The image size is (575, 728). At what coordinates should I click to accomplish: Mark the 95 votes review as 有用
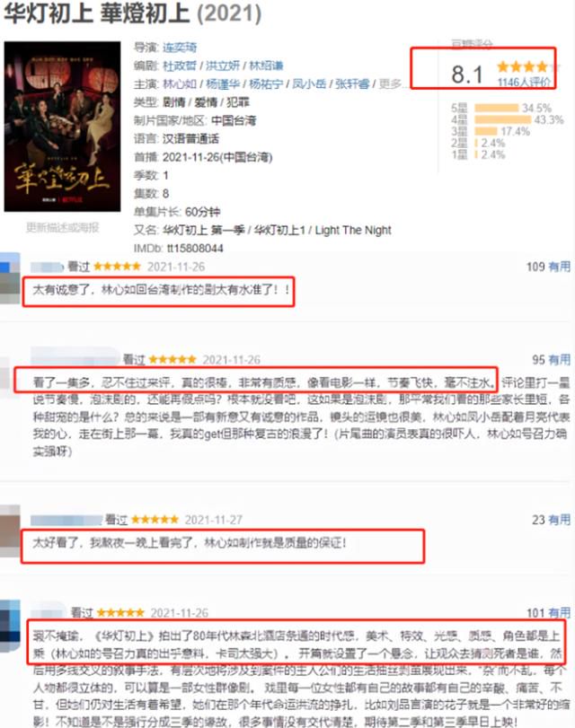point(559,359)
